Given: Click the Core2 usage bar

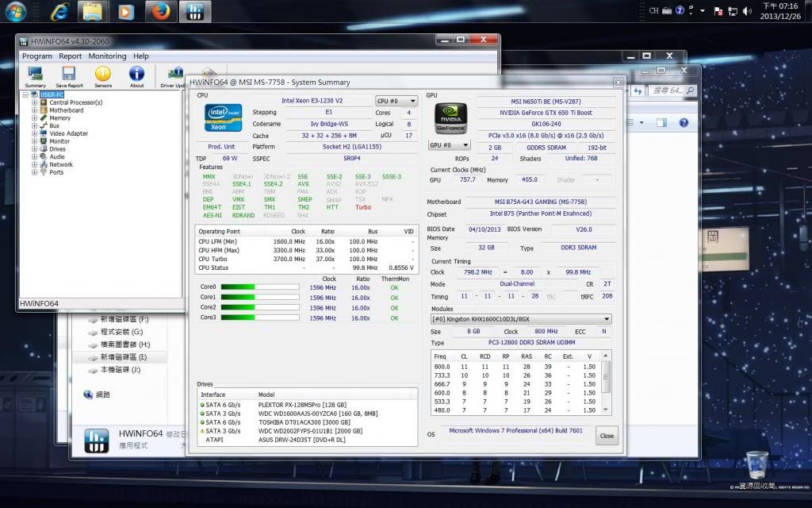Looking at the screenshot, I should coord(260,307).
